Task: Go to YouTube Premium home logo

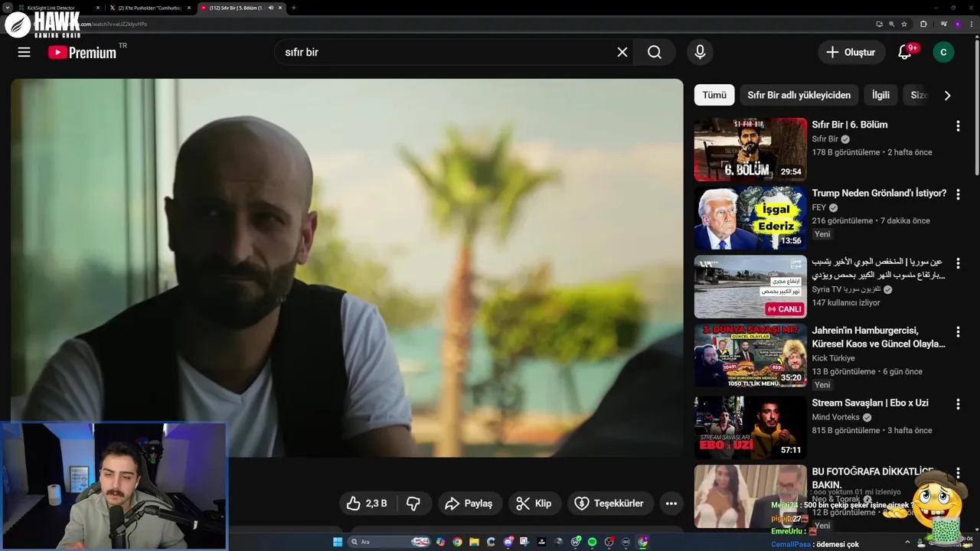Action: pos(82,52)
